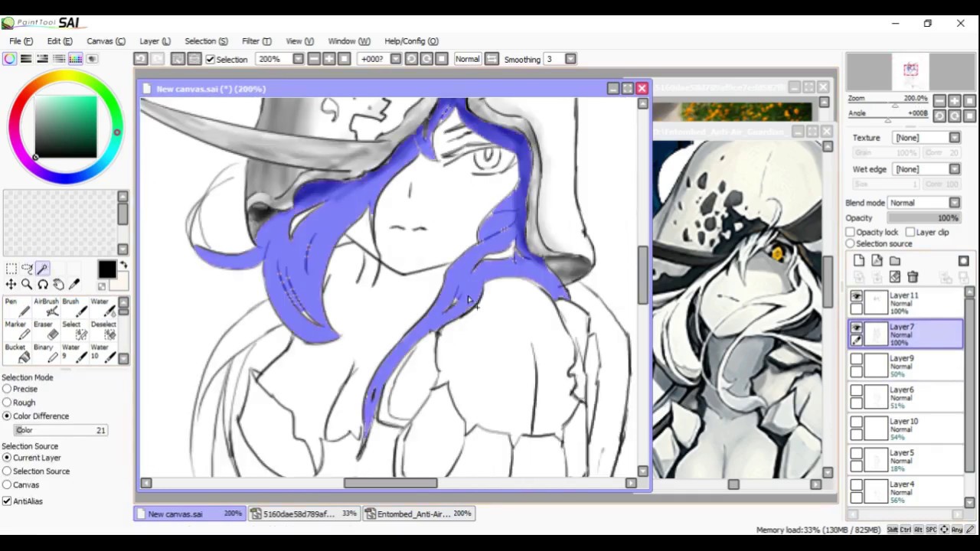Swap foreground and background colors arrow

tap(123, 265)
